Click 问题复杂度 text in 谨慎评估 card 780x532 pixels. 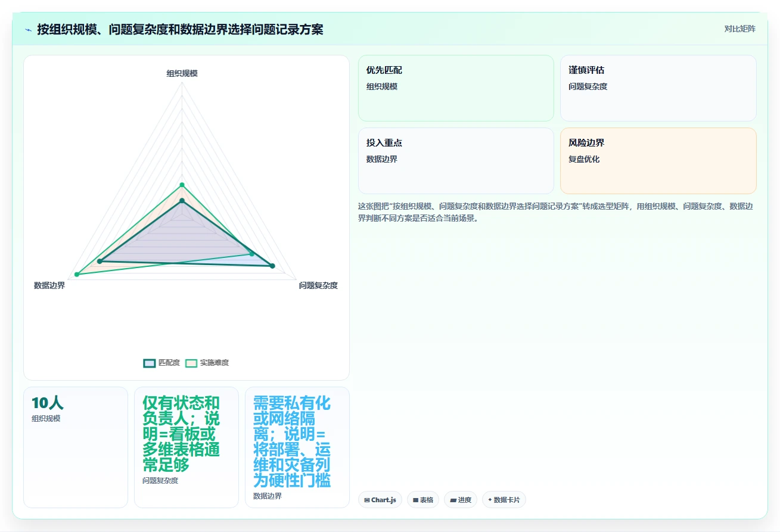click(588, 87)
